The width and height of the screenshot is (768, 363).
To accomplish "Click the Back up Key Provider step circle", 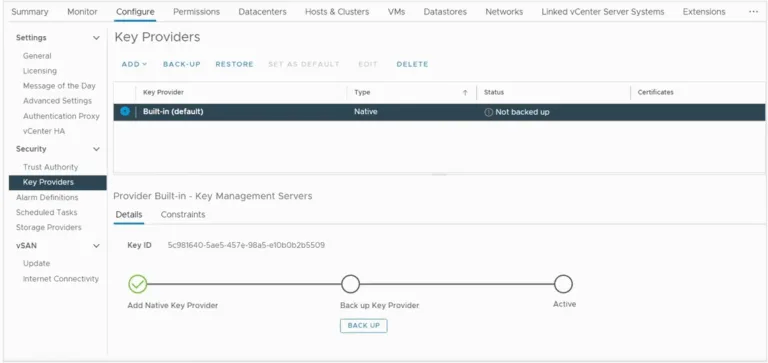I will [x=350, y=284].
